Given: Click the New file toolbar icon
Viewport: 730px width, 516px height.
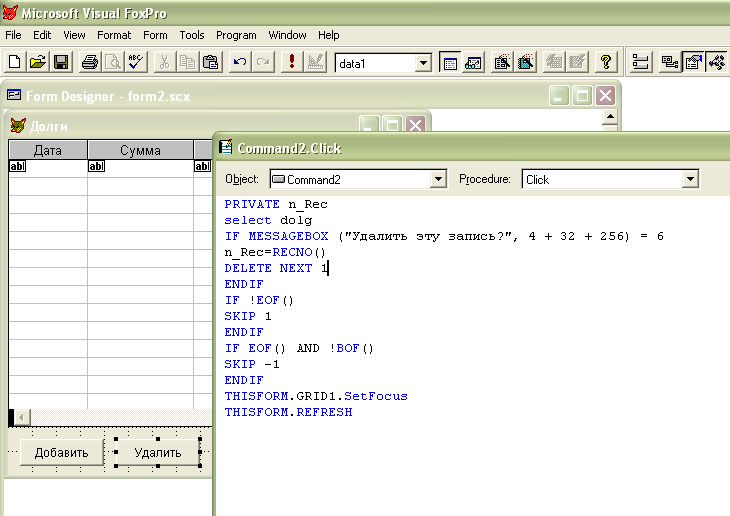Looking at the screenshot, I should tap(15, 62).
